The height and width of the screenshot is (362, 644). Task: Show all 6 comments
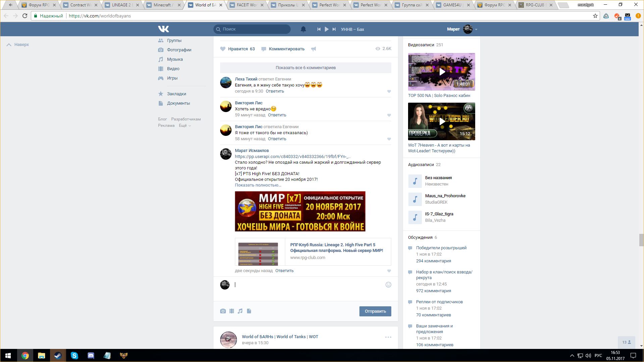[305, 68]
